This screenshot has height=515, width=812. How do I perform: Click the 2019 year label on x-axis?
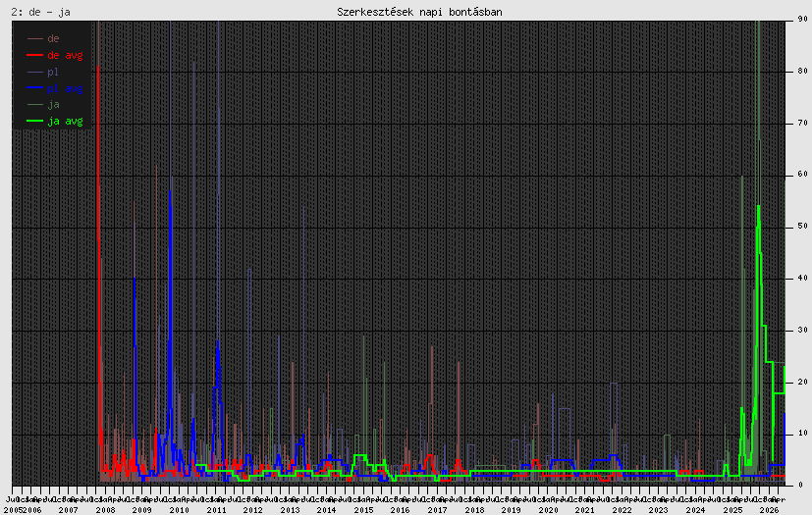point(512,510)
